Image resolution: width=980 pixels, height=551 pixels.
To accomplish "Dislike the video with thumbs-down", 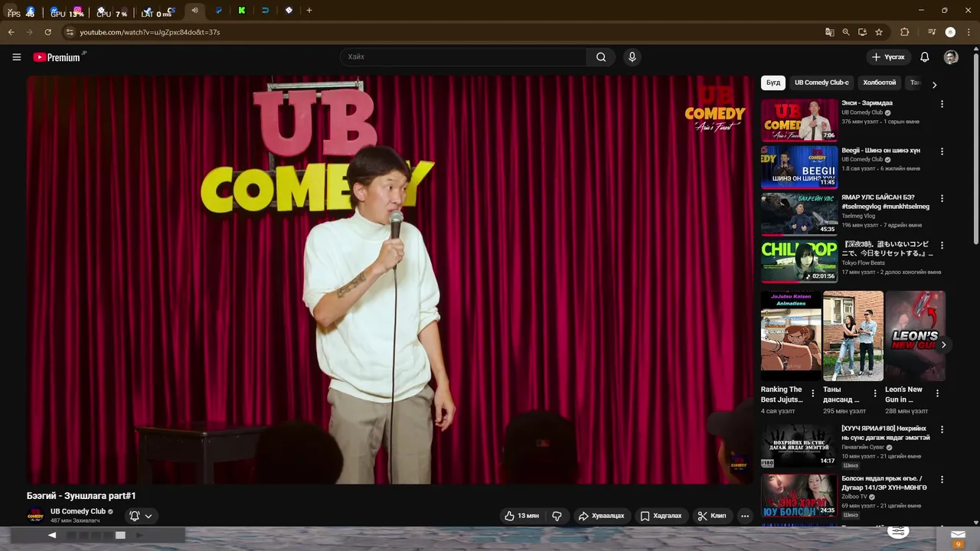I will click(557, 516).
